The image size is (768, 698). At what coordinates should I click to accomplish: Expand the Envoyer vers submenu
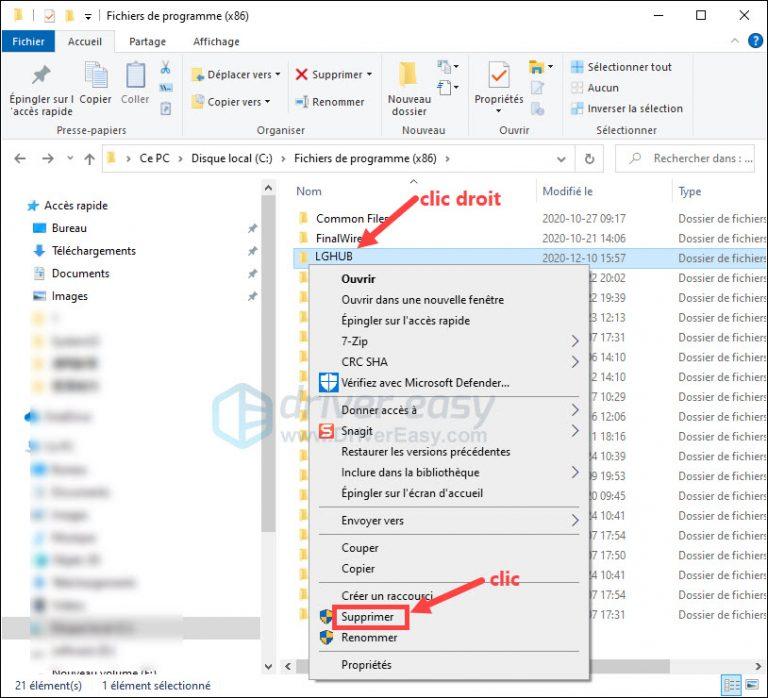575,520
